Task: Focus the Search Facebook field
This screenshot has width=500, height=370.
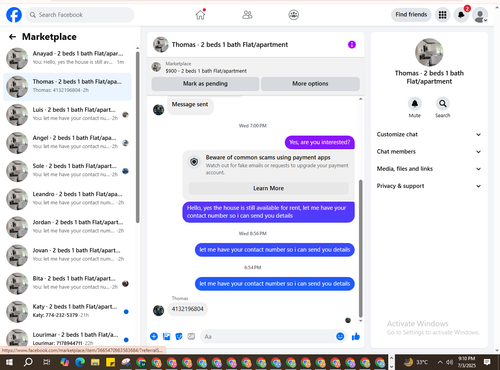Action: click(80, 15)
